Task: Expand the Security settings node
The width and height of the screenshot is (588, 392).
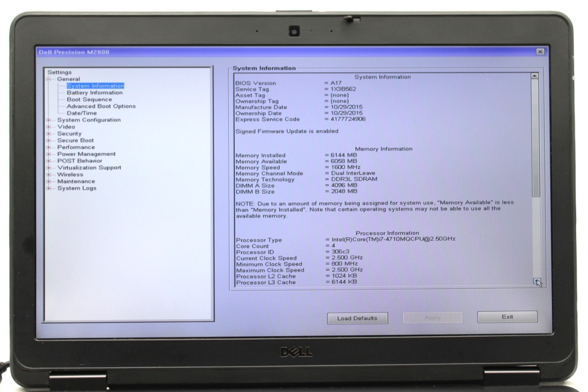Action: [49, 134]
